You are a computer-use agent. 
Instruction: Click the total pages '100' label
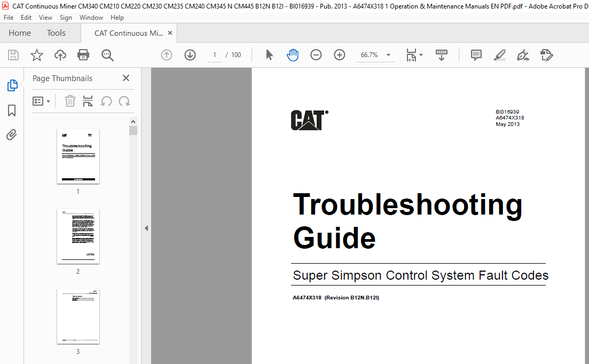[x=236, y=55]
